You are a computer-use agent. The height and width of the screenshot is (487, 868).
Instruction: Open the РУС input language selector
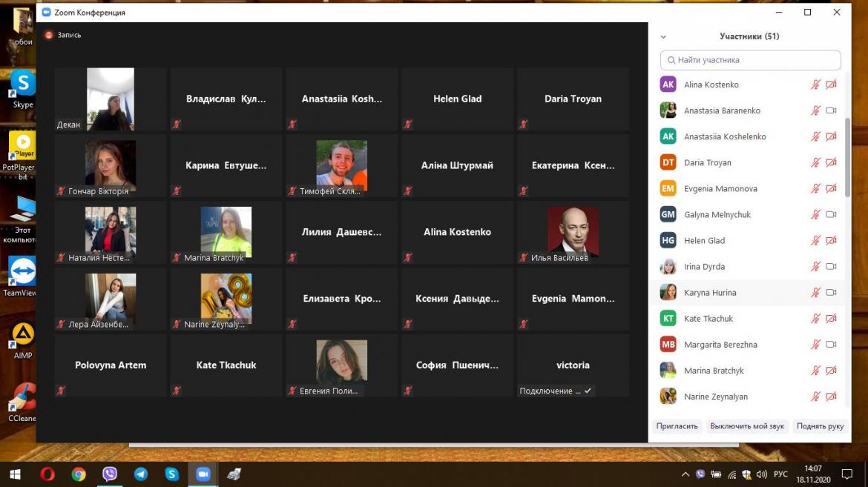point(780,474)
